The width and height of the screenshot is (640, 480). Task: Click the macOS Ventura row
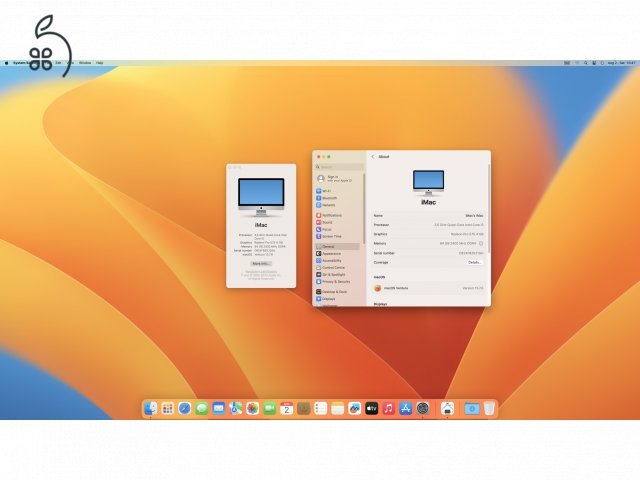428,288
